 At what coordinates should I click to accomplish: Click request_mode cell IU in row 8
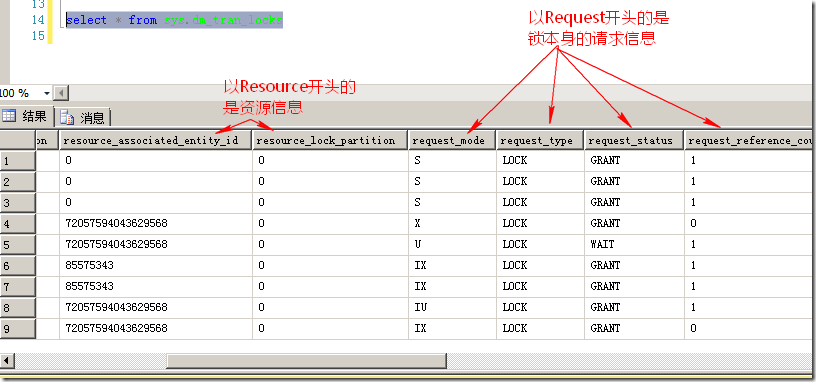(452, 308)
